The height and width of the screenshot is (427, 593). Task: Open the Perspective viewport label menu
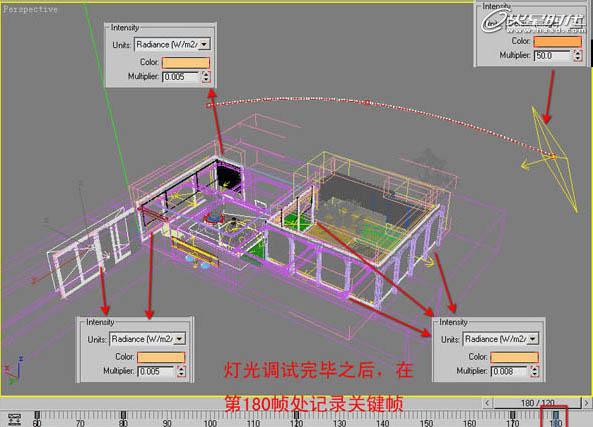pyautogui.click(x=30, y=9)
